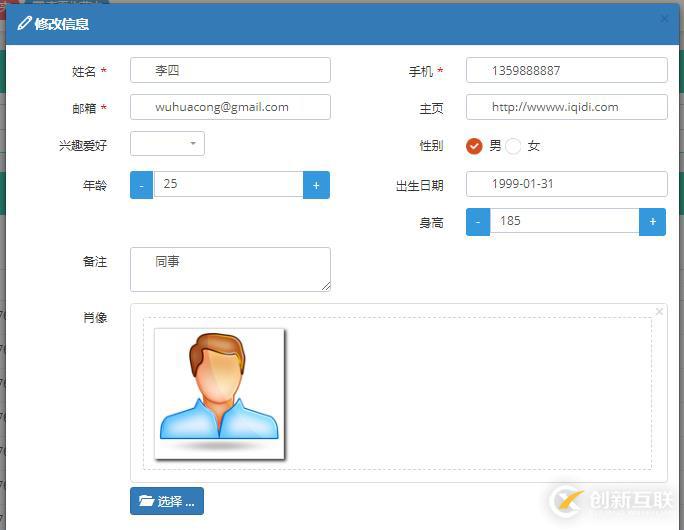Select the 男 radio button

click(x=474, y=146)
